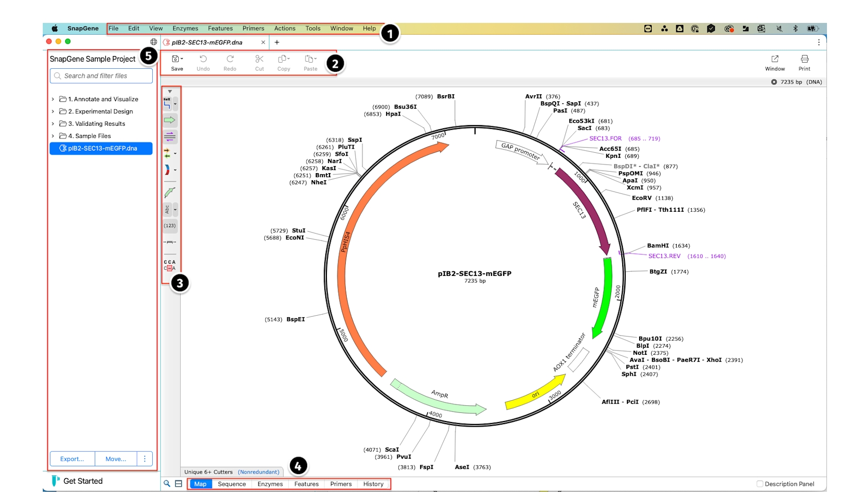
Task: Toggle the purple arrows Show Primers icon
Action: (x=170, y=136)
